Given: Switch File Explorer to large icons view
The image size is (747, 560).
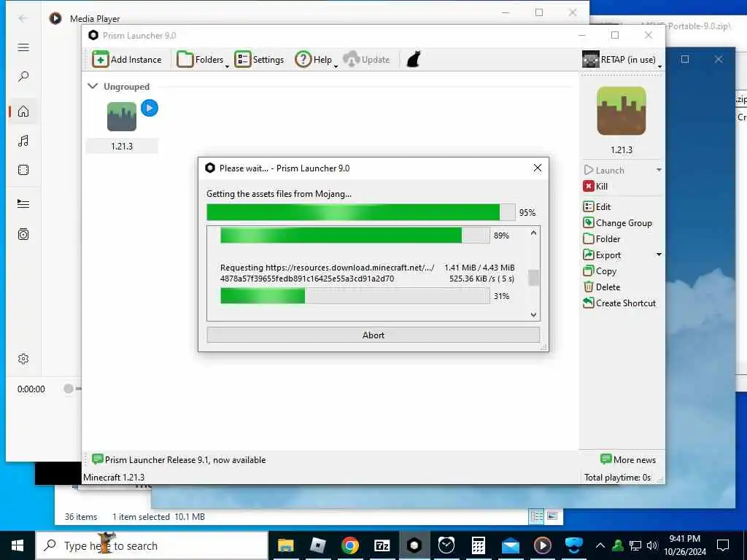Looking at the screenshot, I should coord(552,516).
